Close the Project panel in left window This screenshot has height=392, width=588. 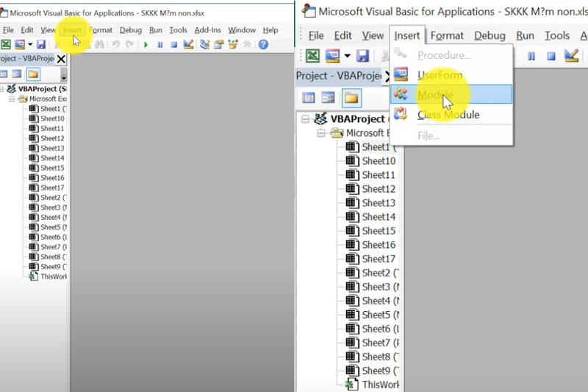61,59
